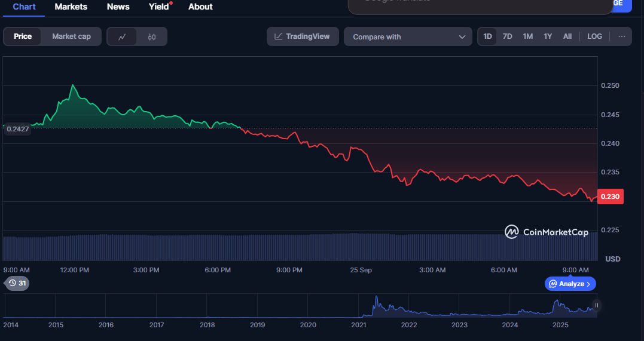644x341 pixels.
Task: Select the 1Y time range
Action: tap(548, 36)
